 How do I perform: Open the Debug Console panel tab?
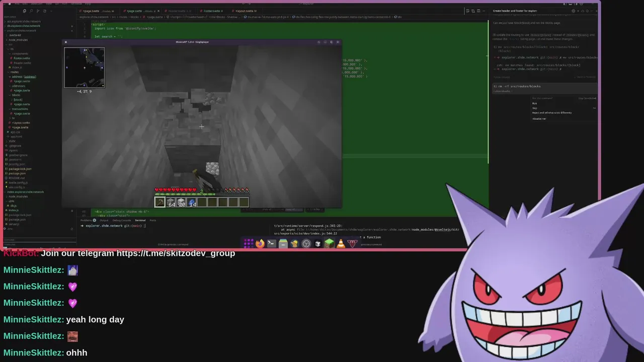[122, 220]
